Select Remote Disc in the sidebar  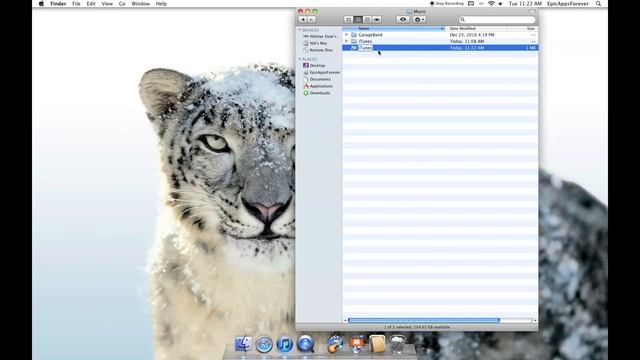[318, 50]
